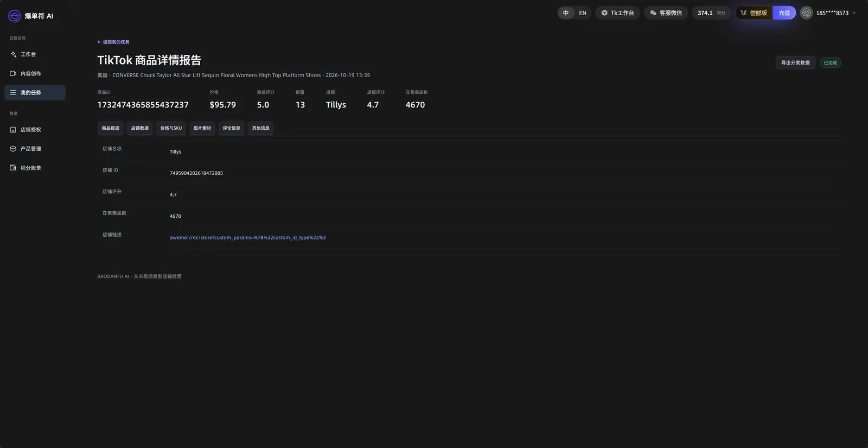
Task: Click the 13 销量 value
Action: click(x=300, y=105)
